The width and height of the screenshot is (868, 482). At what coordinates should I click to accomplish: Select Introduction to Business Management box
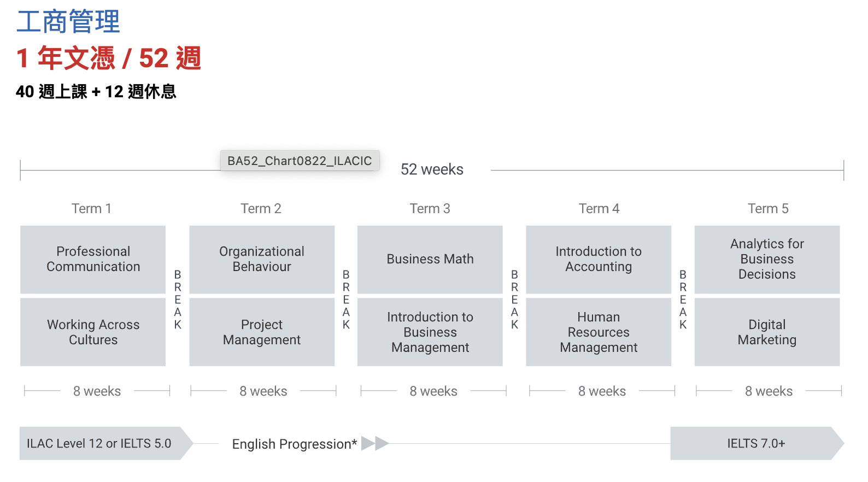click(x=430, y=332)
